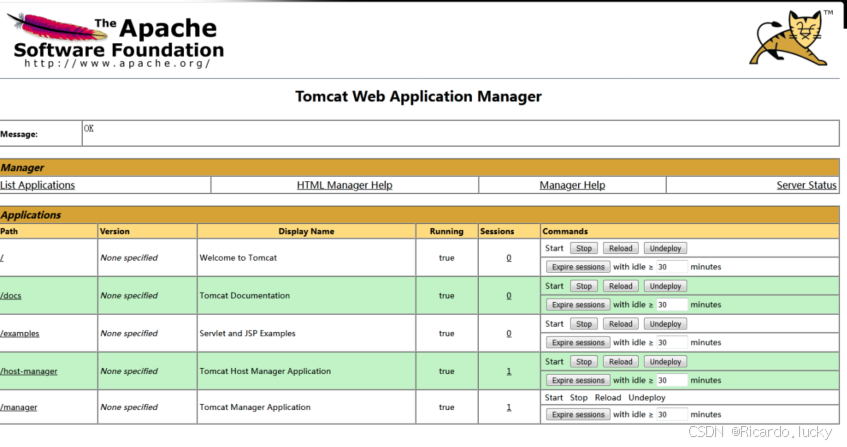Click idle minutes field for /docs row

click(671, 304)
